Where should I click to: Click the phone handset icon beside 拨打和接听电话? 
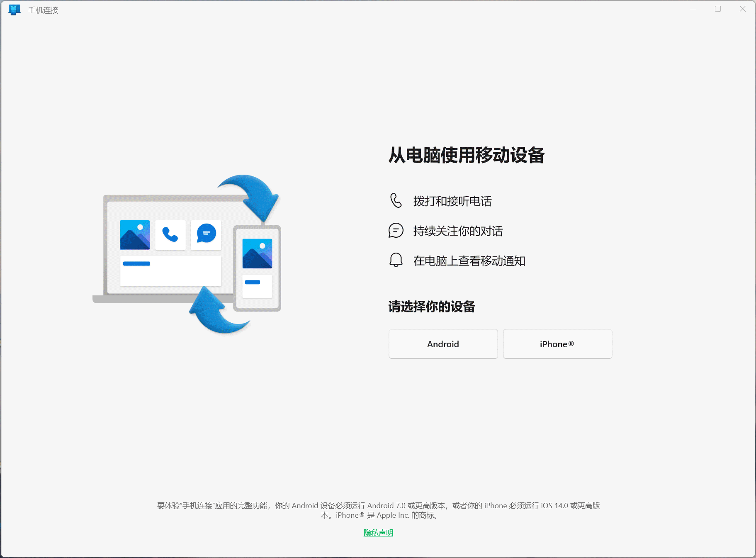[x=396, y=200]
